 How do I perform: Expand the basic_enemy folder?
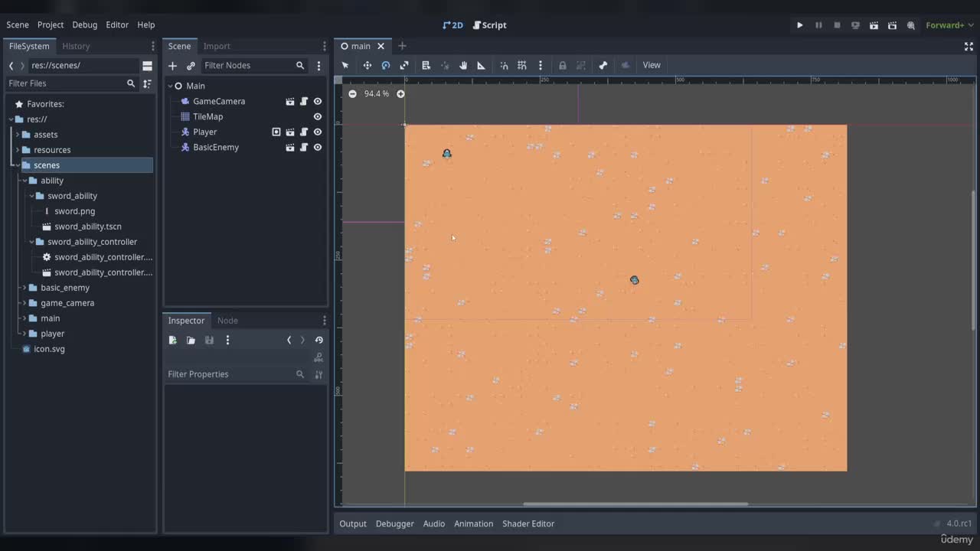pos(24,288)
